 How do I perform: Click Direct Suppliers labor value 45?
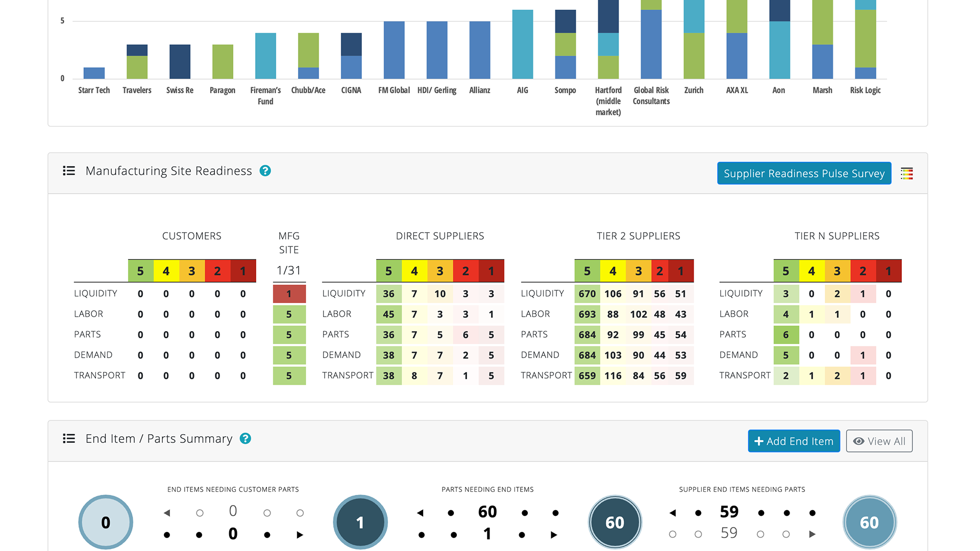[x=388, y=314]
